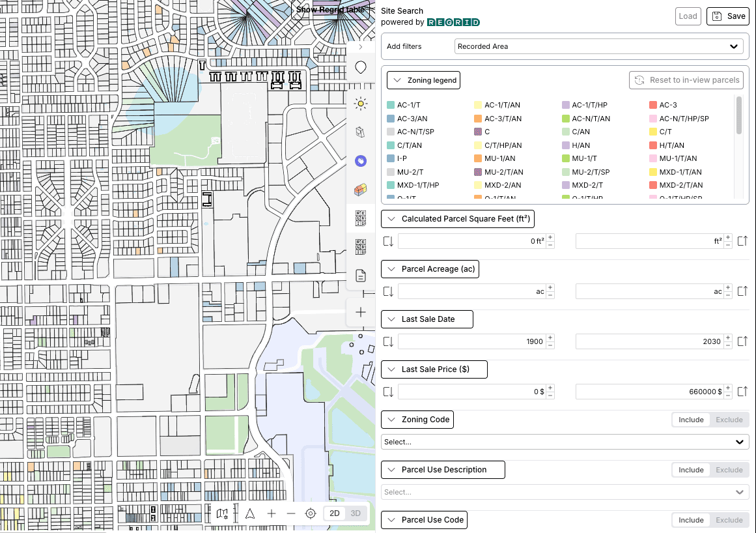Click sort-down icon for Parcel Acreage

(x=388, y=291)
